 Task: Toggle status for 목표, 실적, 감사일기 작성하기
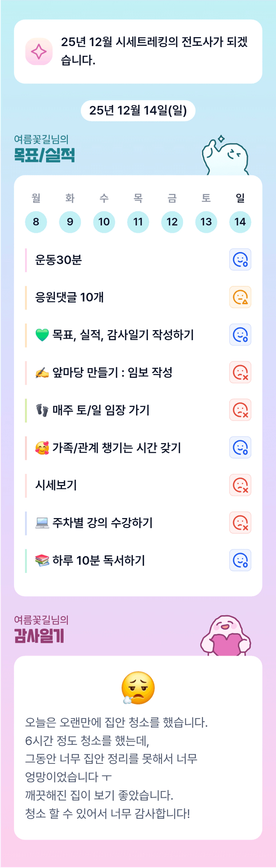point(240,335)
